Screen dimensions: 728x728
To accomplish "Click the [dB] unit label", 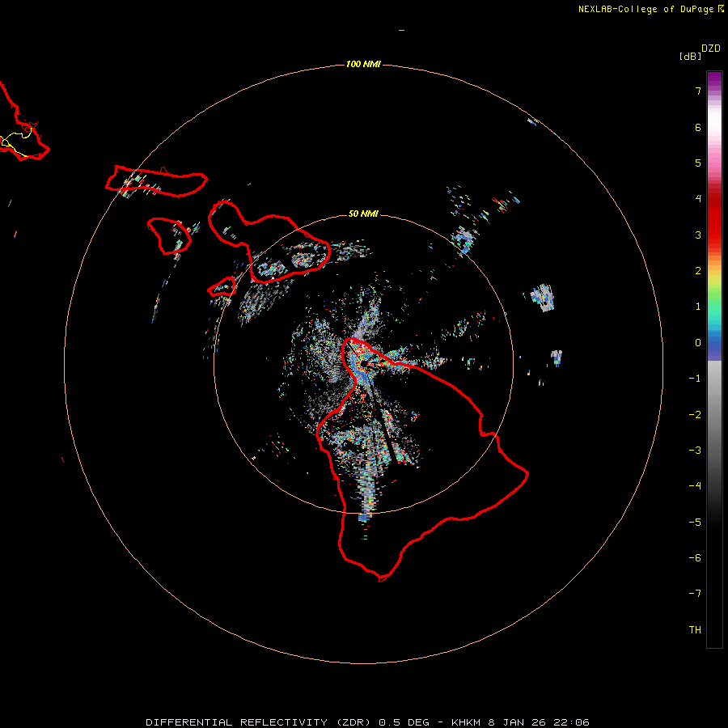I will (x=690, y=56).
